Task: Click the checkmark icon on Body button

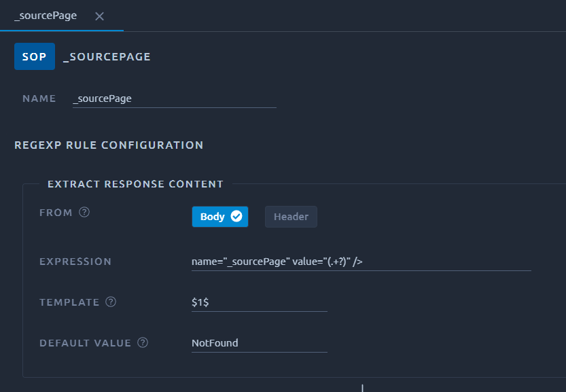Action: [236, 216]
